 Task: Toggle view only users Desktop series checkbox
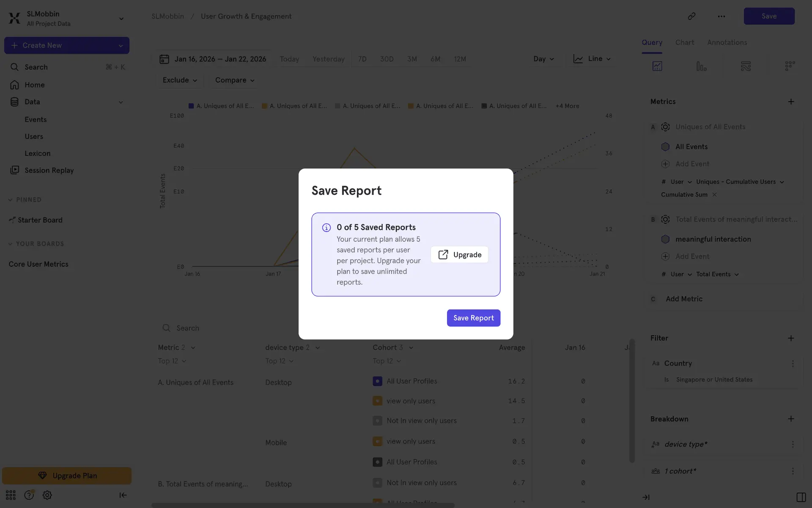click(377, 401)
